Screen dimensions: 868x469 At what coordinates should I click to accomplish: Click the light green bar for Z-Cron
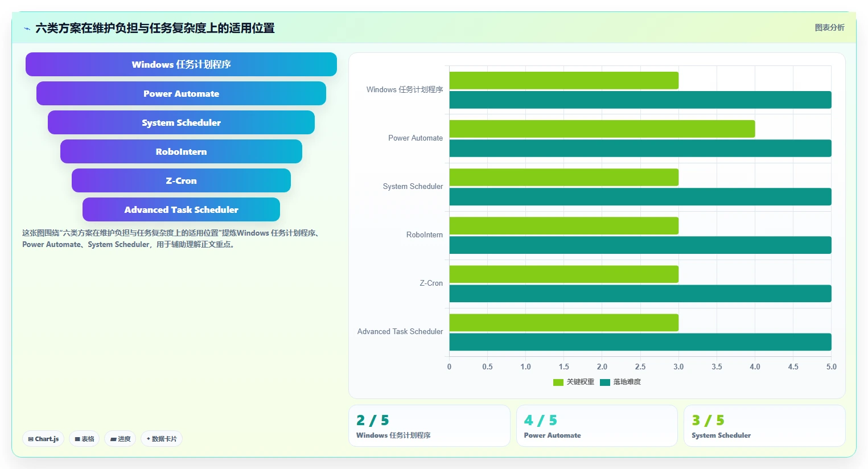tap(564, 274)
